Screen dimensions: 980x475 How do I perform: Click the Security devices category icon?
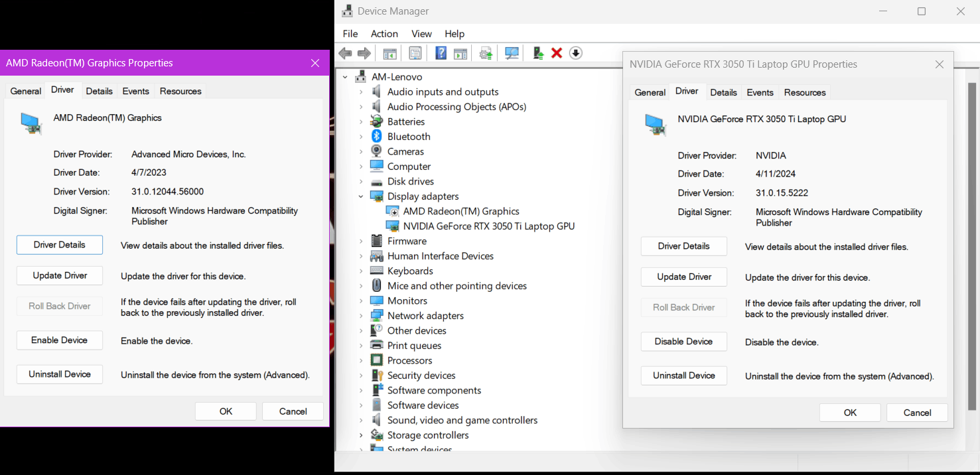point(376,375)
